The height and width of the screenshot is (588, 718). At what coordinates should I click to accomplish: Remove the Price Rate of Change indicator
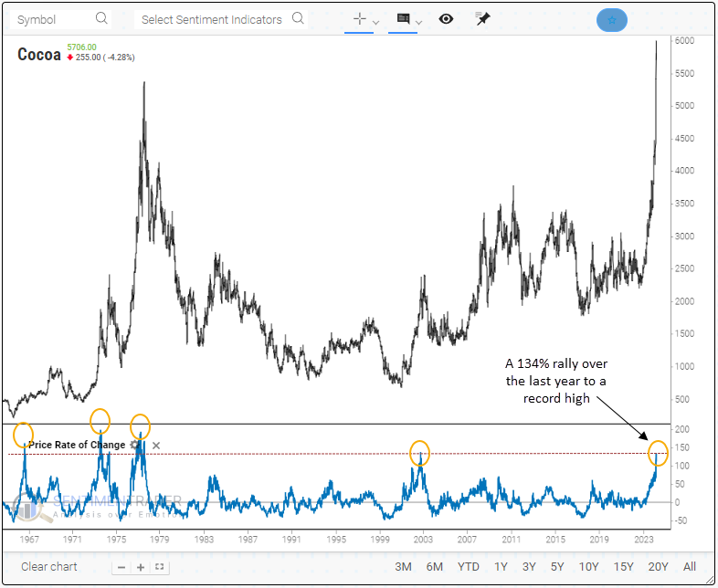[156, 446]
